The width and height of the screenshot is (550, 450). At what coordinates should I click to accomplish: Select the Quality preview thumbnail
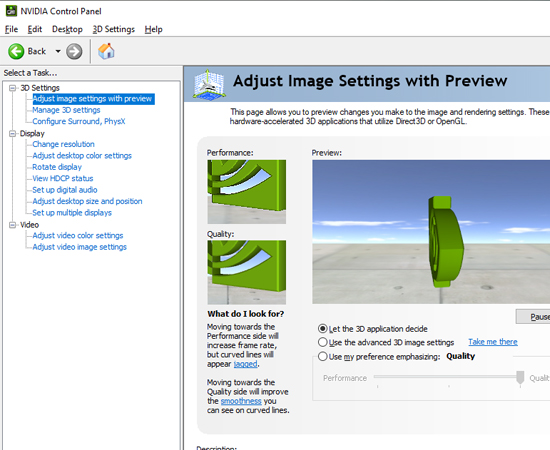pyautogui.click(x=247, y=272)
